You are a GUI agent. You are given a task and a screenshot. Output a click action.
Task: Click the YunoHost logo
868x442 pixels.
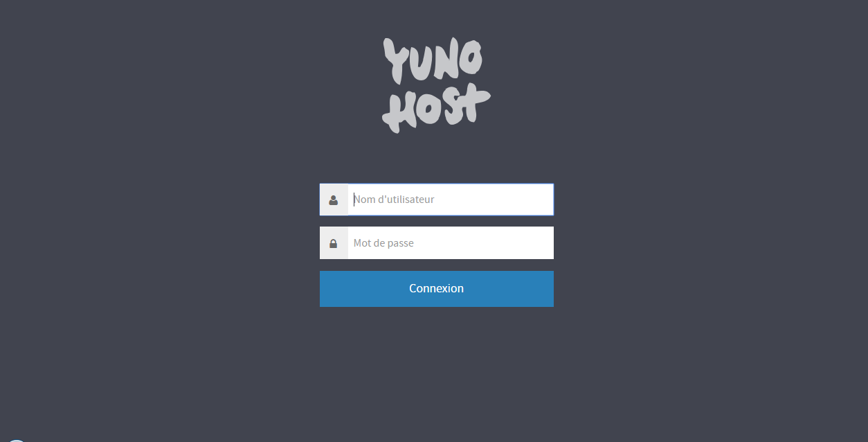[436, 85]
